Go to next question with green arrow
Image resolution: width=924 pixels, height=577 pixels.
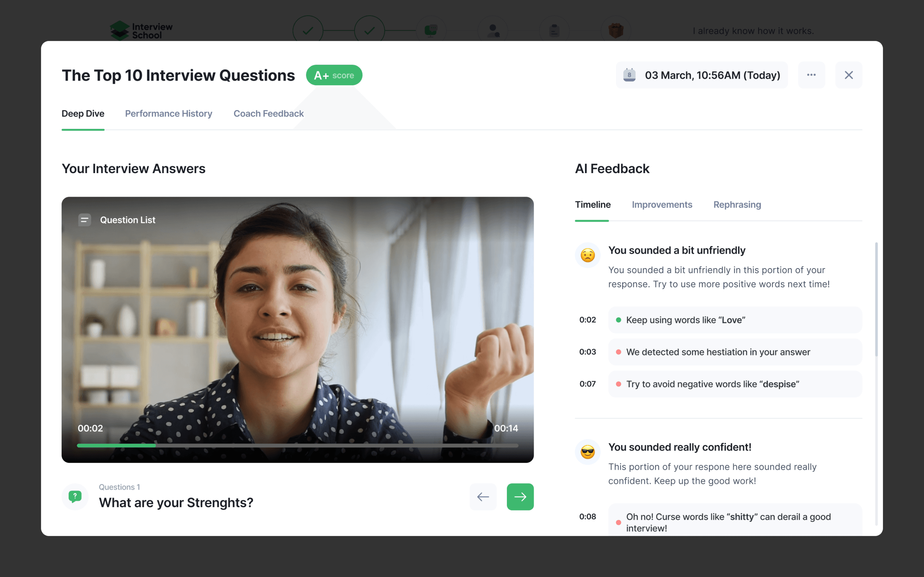point(520,497)
